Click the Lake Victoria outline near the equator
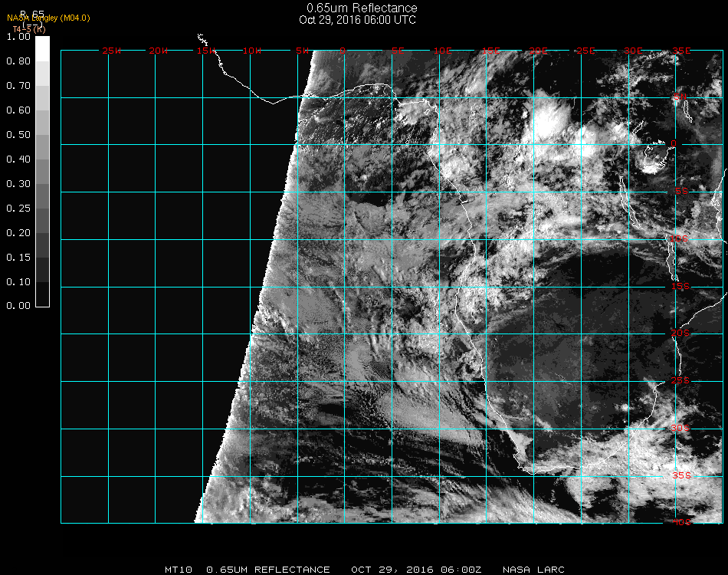The width and height of the screenshot is (728, 575). click(653, 158)
